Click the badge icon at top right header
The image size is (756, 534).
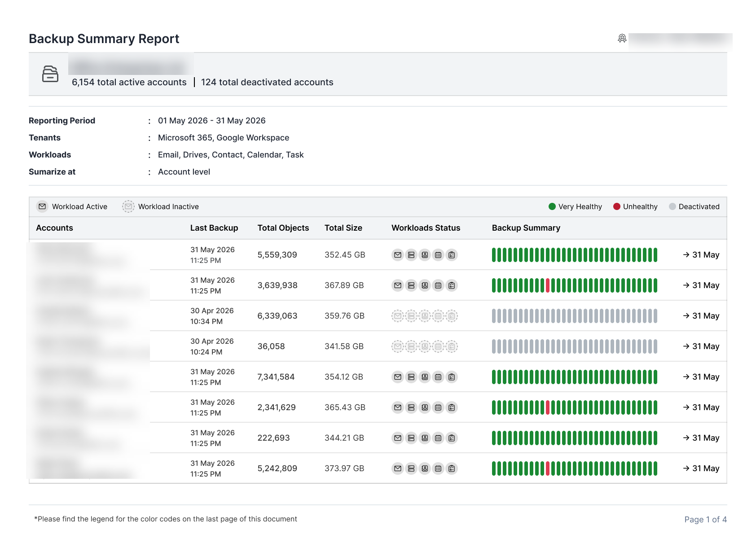tap(622, 39)
